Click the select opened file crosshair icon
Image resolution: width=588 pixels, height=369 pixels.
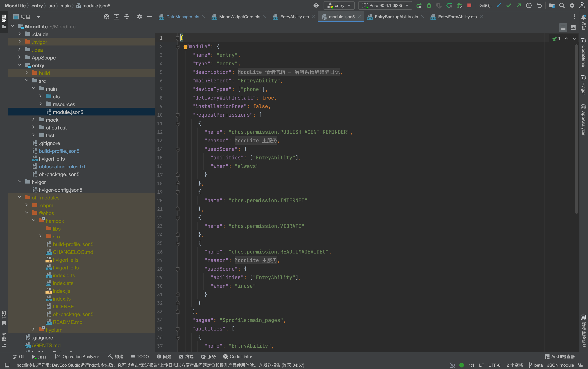106,17
